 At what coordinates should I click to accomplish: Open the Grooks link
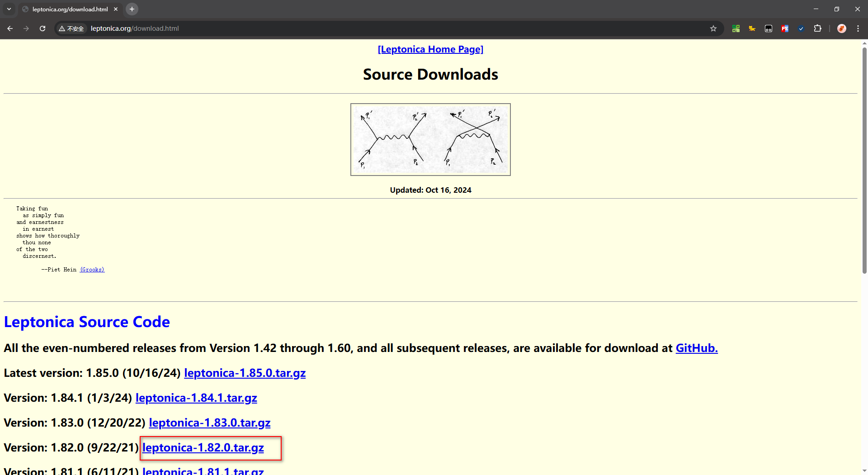click(92, 270)
